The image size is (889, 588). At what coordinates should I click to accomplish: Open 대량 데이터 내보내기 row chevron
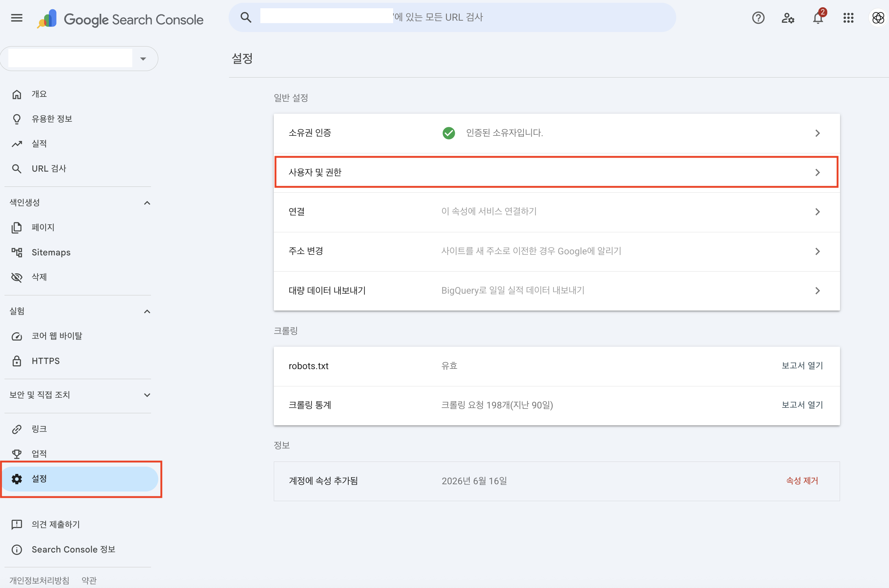pyautogui.click(x=818, y=291)
